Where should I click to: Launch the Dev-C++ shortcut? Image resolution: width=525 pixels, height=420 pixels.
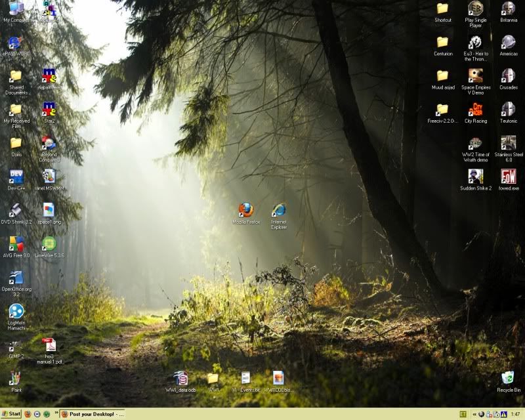click(x=16, y=180)
